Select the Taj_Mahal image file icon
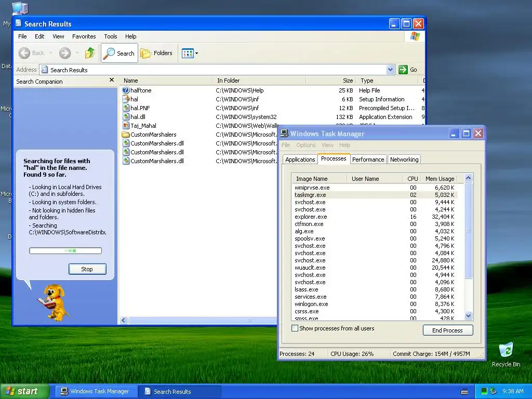 click(126, 126)
